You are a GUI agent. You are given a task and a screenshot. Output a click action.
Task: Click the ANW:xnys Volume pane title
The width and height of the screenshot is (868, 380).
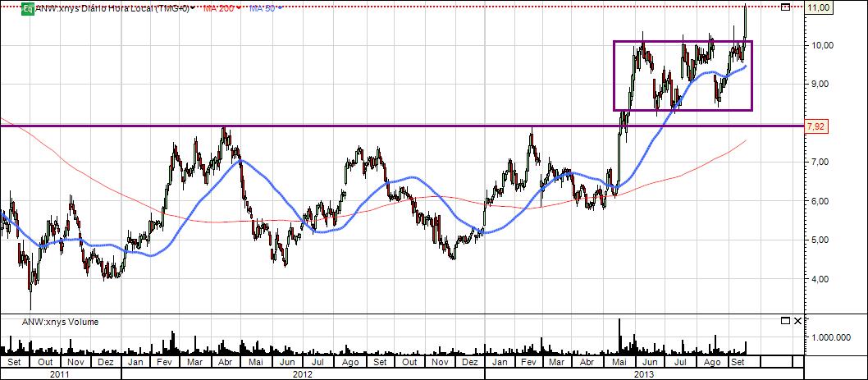(x=60, y=322)
